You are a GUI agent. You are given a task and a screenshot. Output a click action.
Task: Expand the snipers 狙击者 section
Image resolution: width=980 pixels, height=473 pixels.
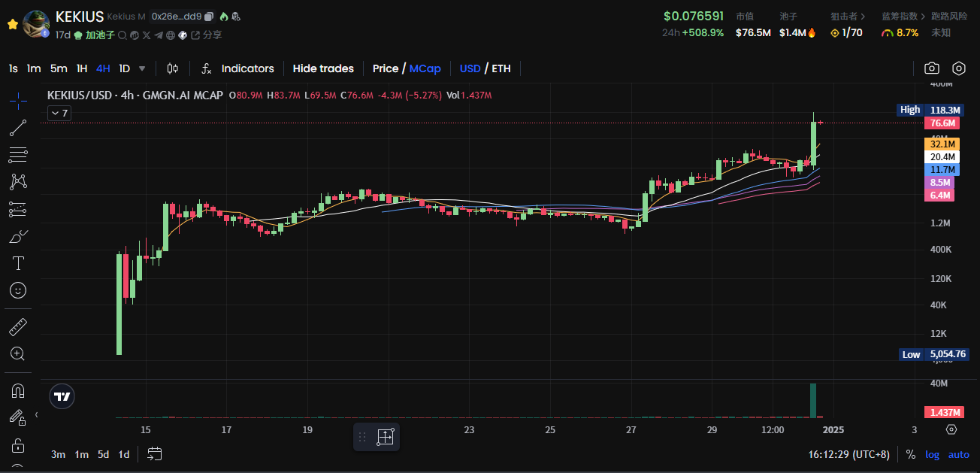pos(847,16)
